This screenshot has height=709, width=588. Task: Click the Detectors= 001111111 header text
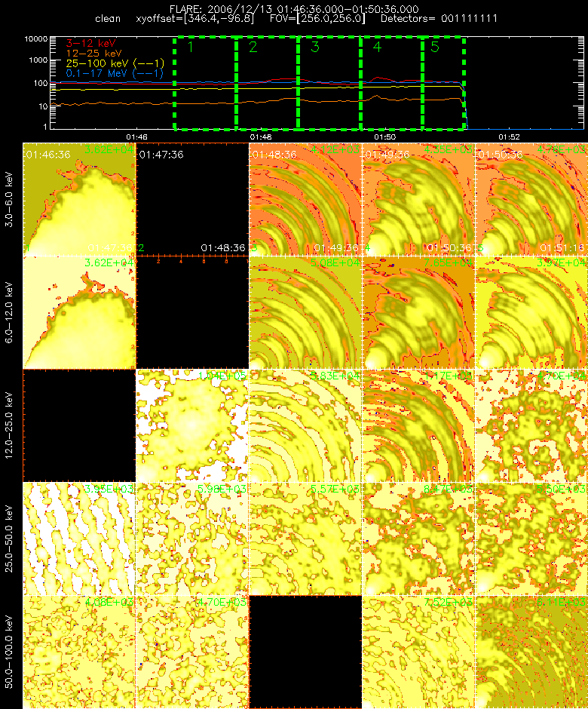coord(439,19)
